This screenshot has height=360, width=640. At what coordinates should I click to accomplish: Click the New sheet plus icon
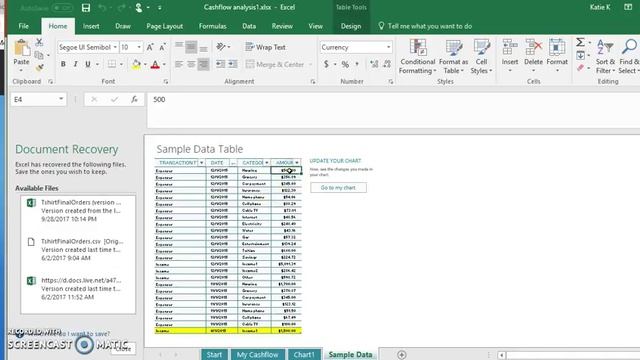(x=402, y=355)
